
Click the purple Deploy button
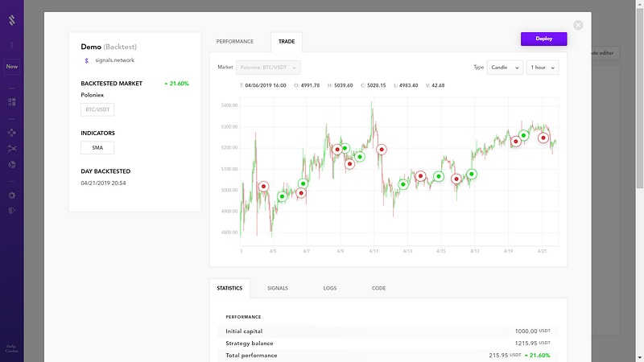544,39
